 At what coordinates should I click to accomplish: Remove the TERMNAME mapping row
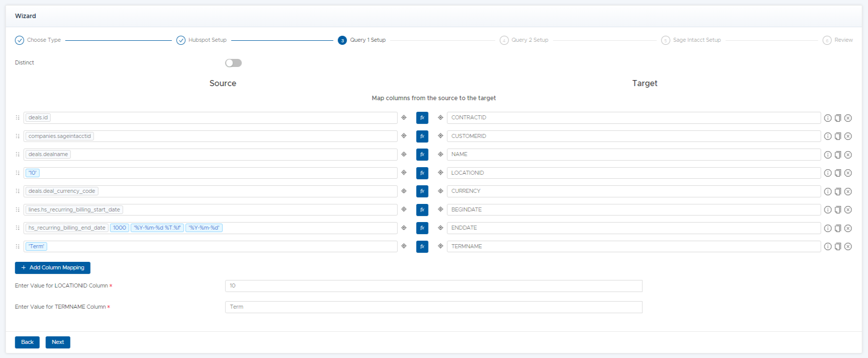point(848,246)
